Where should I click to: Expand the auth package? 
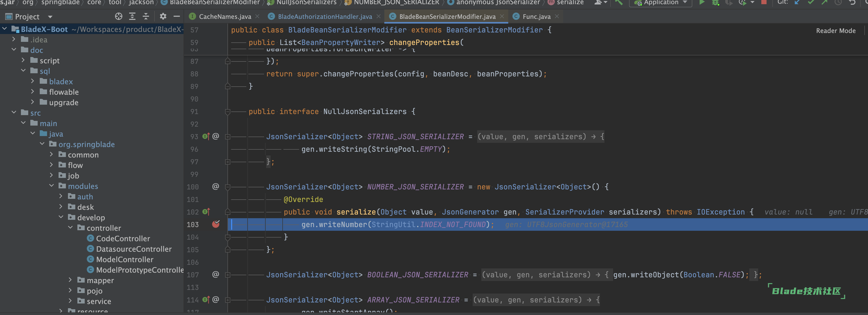pyautogui.click(x=61, y=196)
